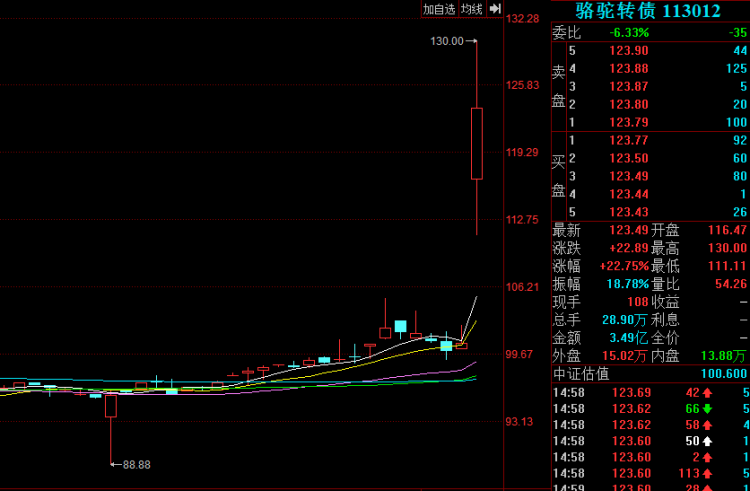
Task: Click the 量比 value 54.26
Action: pos(731,284)
